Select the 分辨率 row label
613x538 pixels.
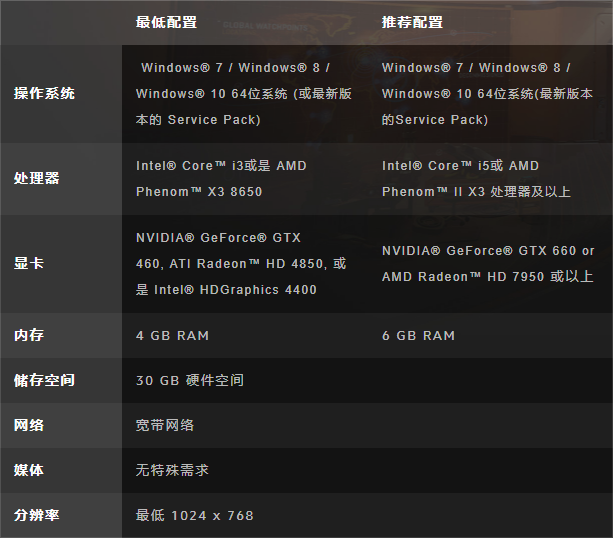(x=36, y=515)
